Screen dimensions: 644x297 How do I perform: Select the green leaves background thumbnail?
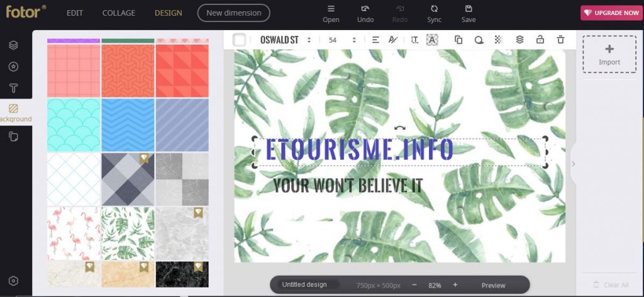(x=128, y=234)
